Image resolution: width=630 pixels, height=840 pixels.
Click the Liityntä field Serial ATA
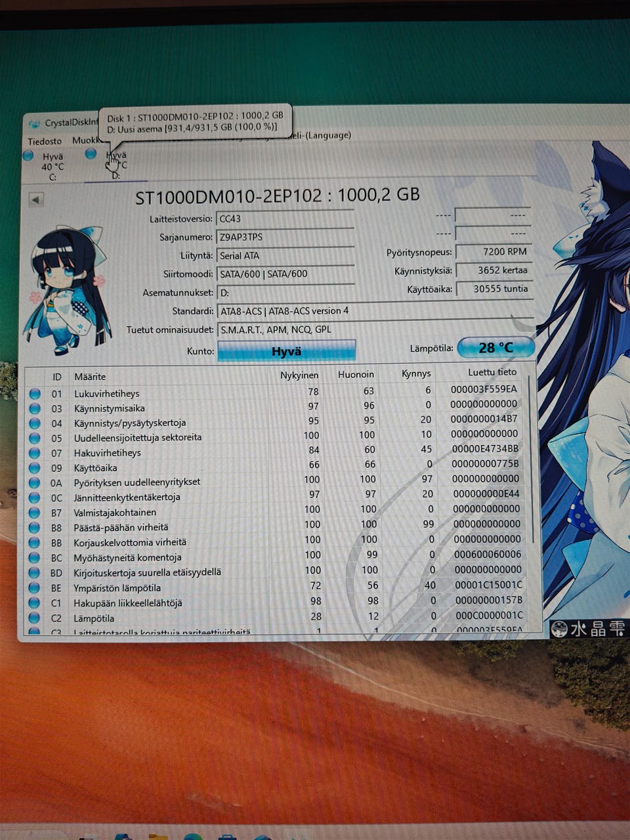[x=285, y=255]
